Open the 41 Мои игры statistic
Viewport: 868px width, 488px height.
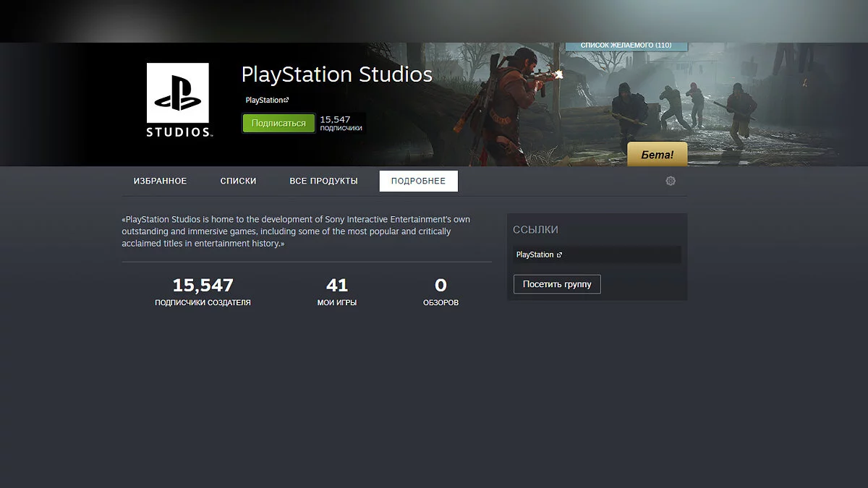click(337, 291)
